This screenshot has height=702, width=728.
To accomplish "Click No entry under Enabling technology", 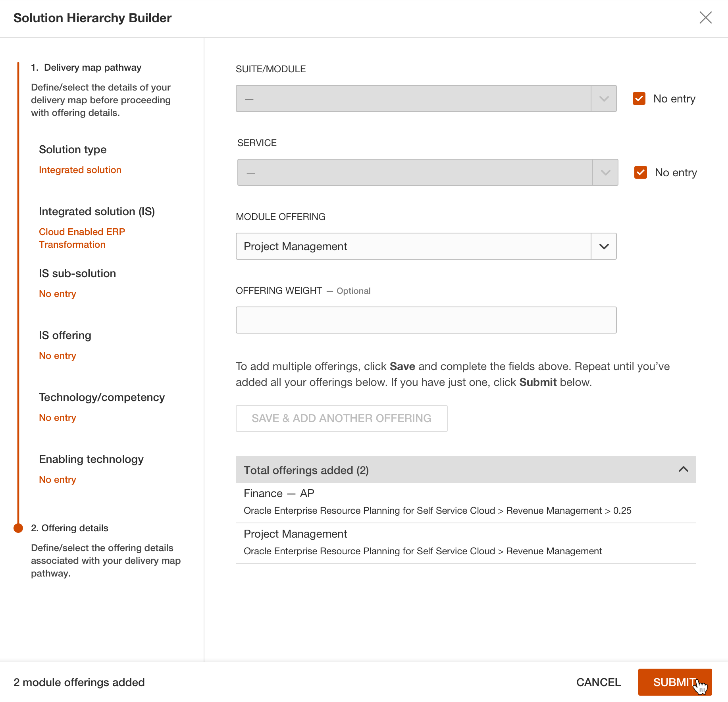I will 58,480.
